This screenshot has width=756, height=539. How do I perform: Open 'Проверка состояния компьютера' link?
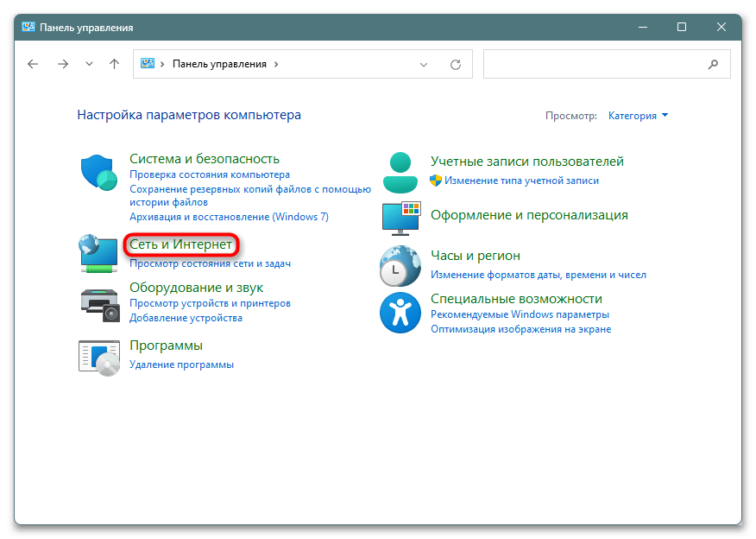(210, 174)
